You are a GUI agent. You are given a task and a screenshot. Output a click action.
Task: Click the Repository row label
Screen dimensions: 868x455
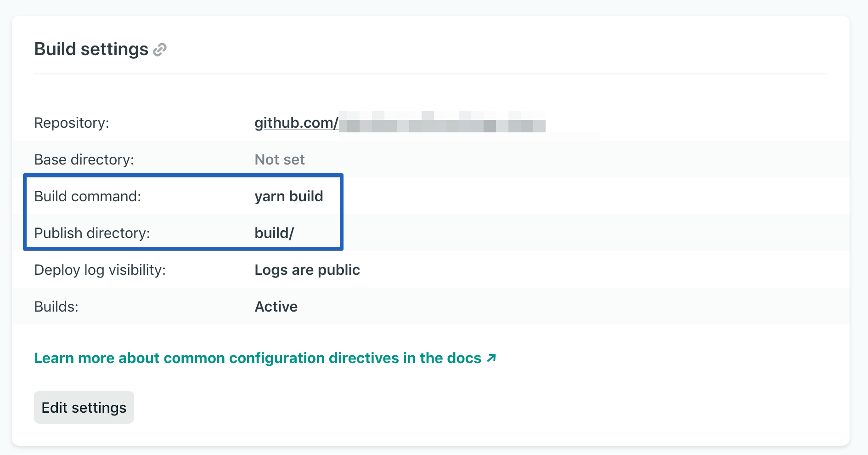[71, 123]
